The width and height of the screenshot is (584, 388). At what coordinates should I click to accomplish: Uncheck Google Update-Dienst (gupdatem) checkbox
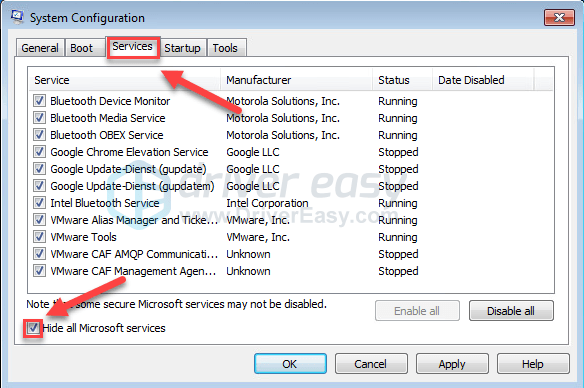pos(39,185)
